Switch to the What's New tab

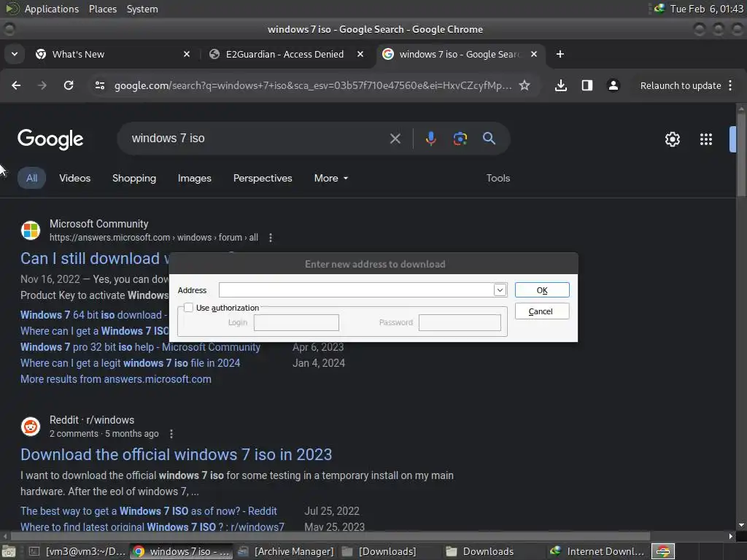tap(112, 54)
